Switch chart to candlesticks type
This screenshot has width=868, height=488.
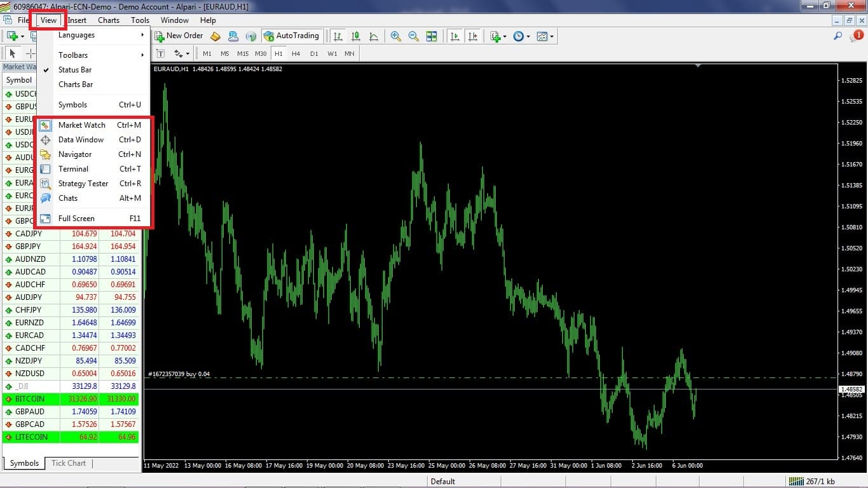(x=356, y=36)
